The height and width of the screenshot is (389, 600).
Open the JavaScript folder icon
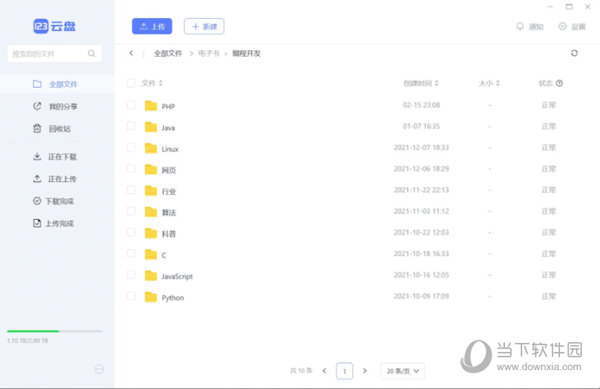(151, 275)
